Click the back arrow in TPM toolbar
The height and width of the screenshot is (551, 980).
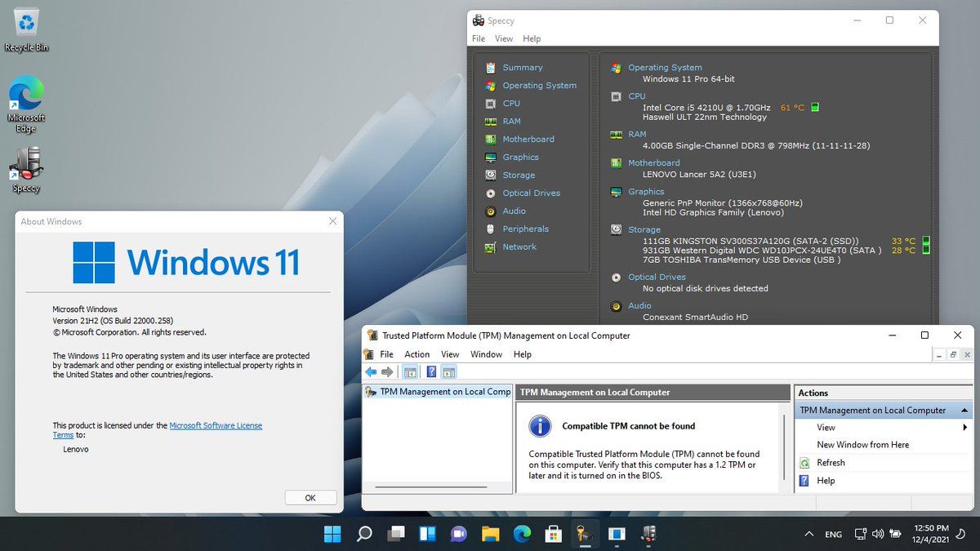(x=371, y=372)
